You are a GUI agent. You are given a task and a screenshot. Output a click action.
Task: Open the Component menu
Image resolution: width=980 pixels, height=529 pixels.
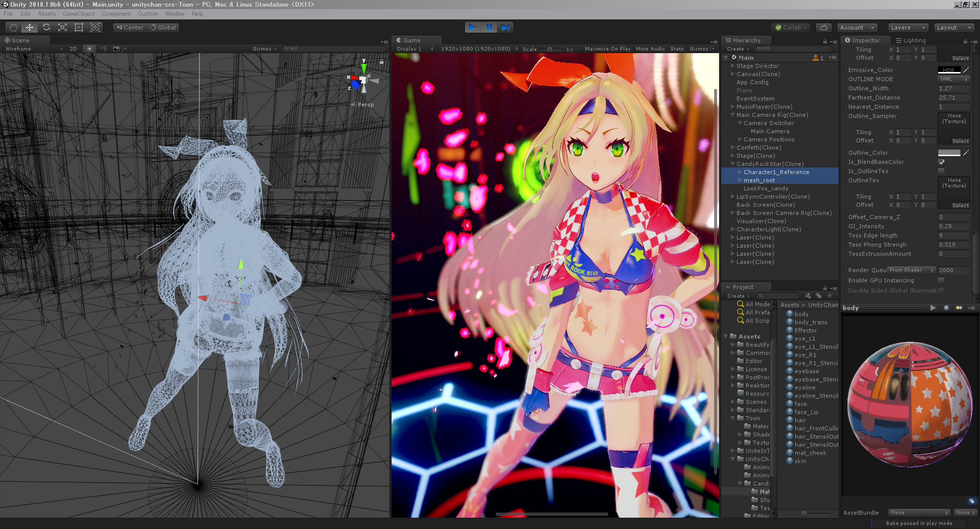pyautogui.click(x=116, y=14)
